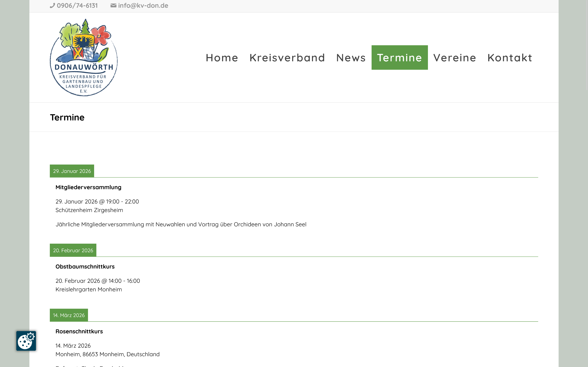Call phone number 0906/74-6131
Image resolution: width=588 pixels, height=367 pixels.
(77, 6)
